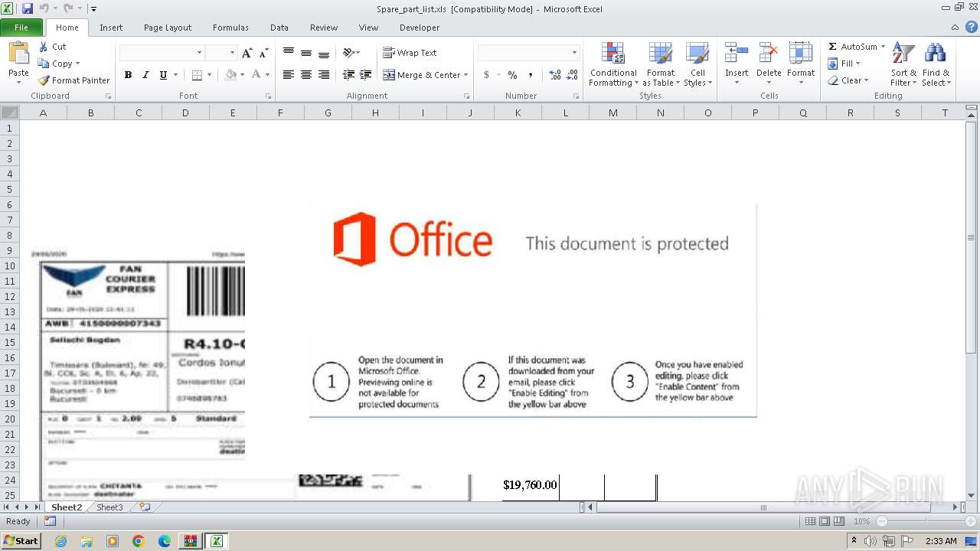Toggle Align Text Right
This screenshot has height=551, width=980.
tap(324, 75)
